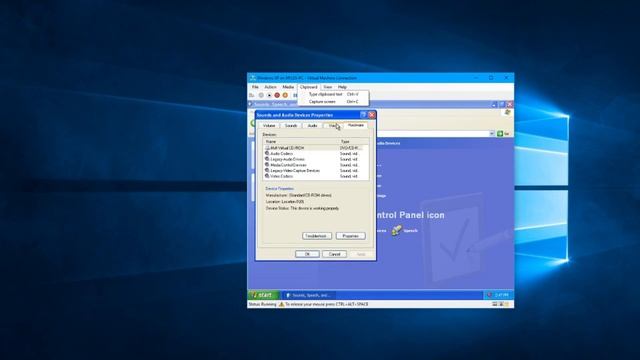Click the device Properties button
This screenshot has height=360, width=640.
pos(350,236)
